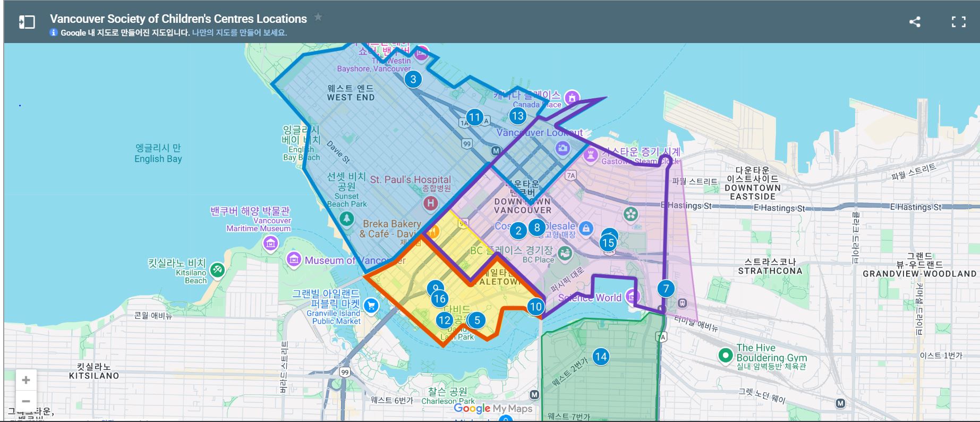Click St. Paul's Hospital marker icon
980x422 pixels.
pyautogui.click(x=431, y=202)
